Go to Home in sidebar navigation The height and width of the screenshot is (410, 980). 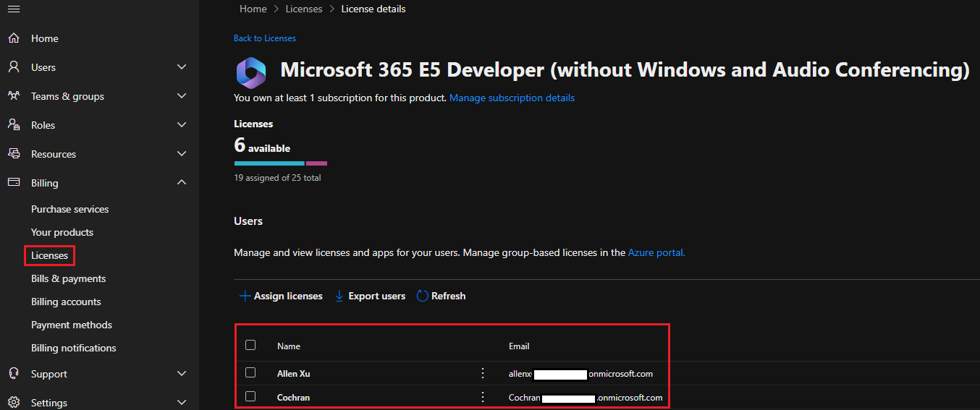click(x=45, y=38)
